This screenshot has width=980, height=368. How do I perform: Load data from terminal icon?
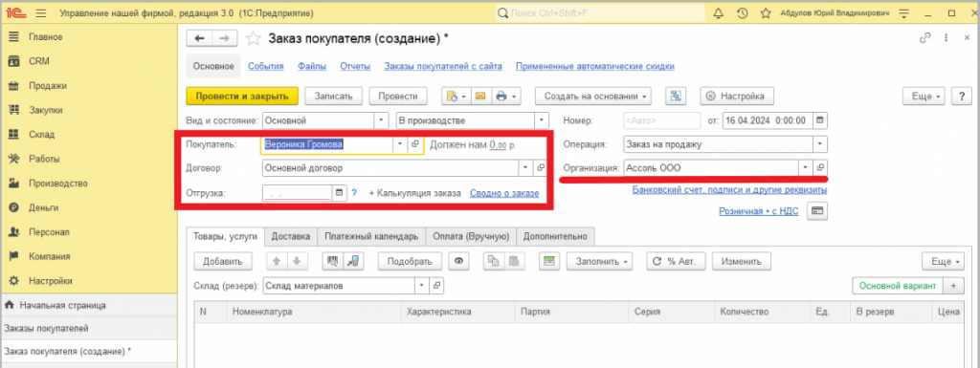(x=353, y=261)
